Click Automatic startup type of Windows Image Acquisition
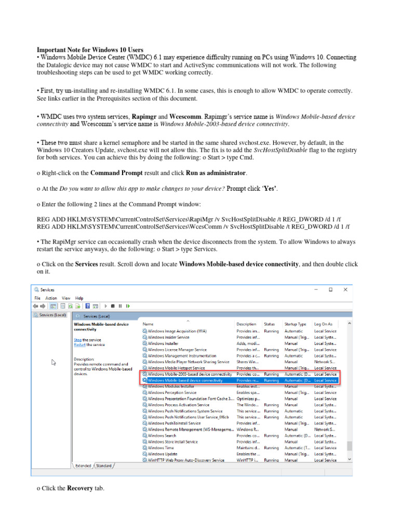The width and height of the screenshot is (399, 532). coord(294,331)
